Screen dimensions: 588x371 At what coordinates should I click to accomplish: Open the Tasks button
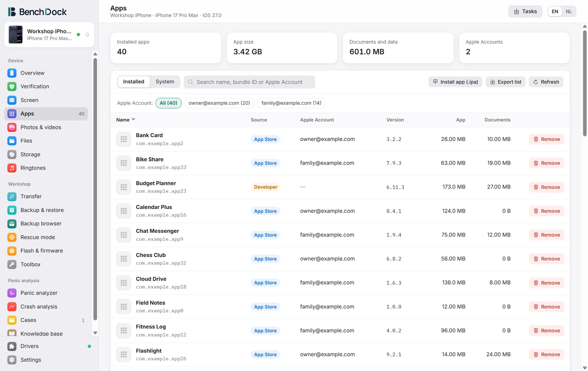pos(525,11)
